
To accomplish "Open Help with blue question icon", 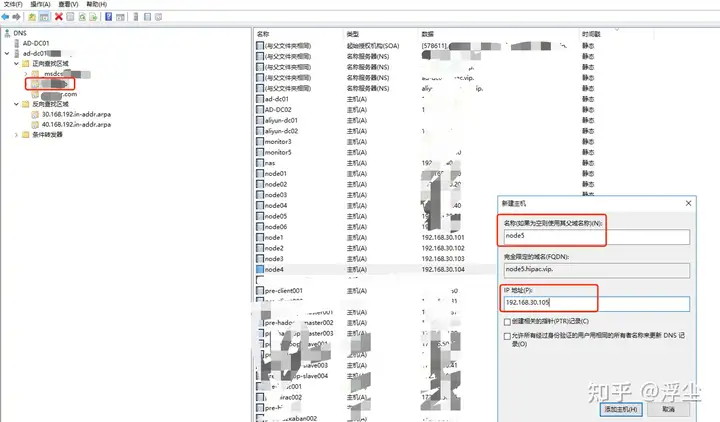I will tap(108, 17).
